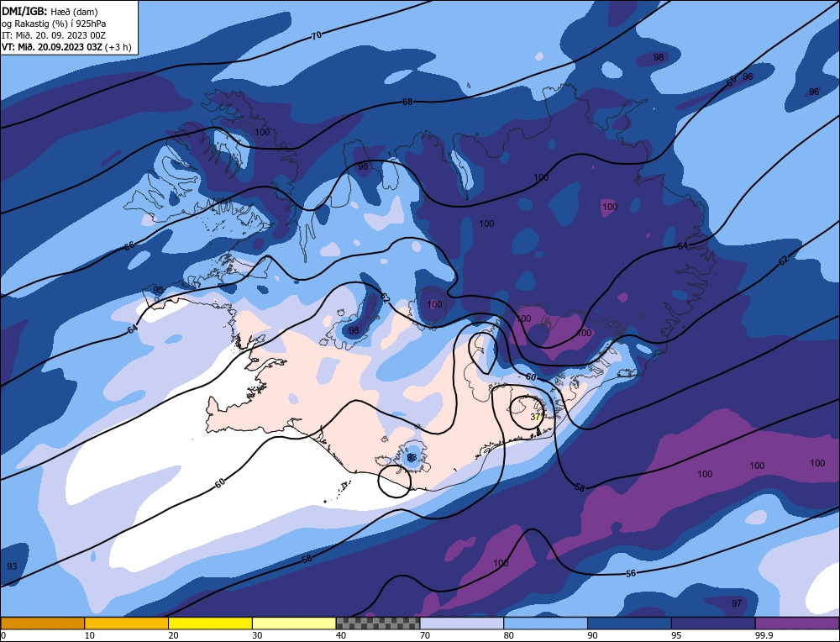Click the orange 10–20 legend swatch
The image size is (840, 642).
[127, 623]
